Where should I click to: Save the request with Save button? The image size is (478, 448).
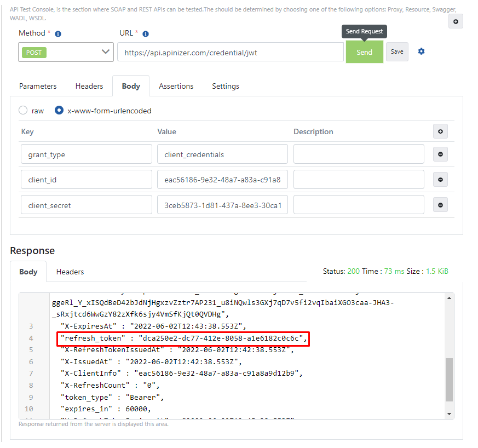(397, 51)
